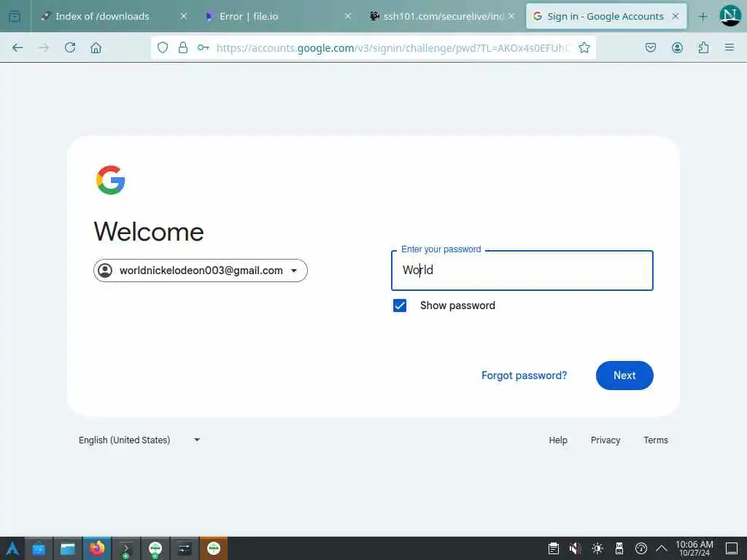The width and height of the screenshot is (747, 560).
Task: Open the removable device tray icon
Action: click(x=619, y=548)
